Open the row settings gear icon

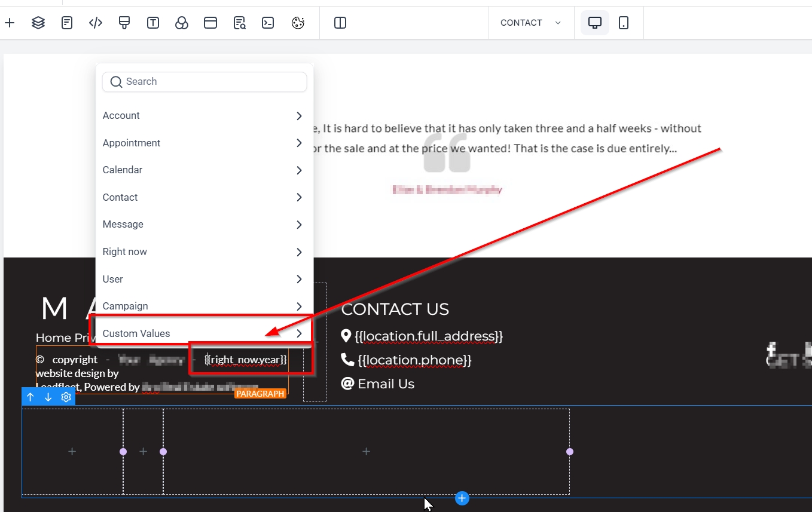point(66,397)
